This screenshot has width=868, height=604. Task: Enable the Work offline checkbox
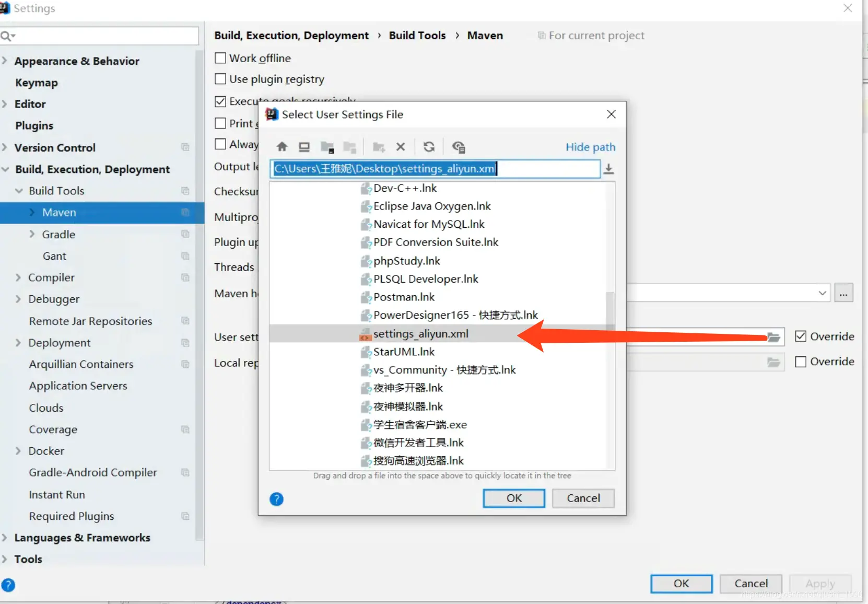tap(220, 58)
